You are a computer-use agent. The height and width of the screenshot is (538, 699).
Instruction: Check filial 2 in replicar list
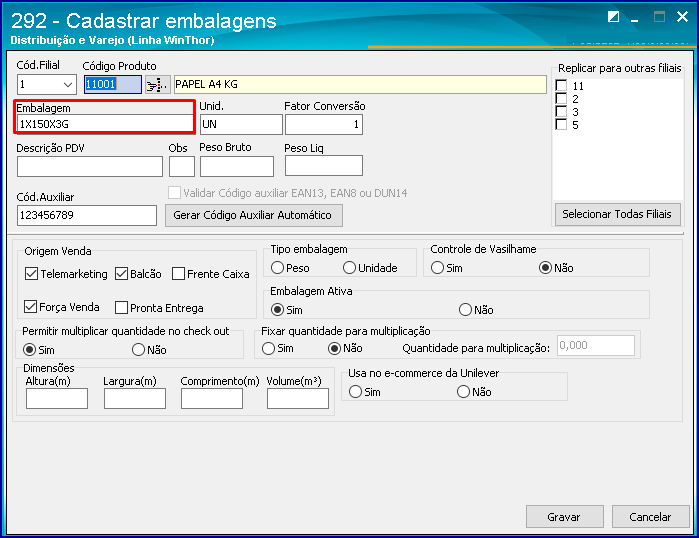coord(561,99)
